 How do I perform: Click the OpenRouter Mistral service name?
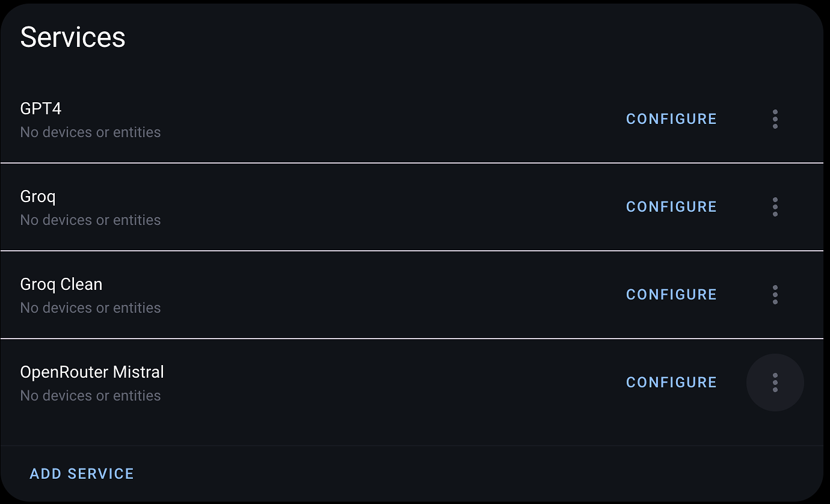92,372
